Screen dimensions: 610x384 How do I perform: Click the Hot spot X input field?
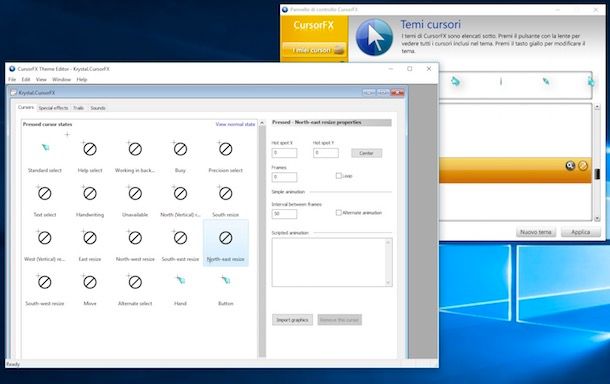click(x=284, y=153)
